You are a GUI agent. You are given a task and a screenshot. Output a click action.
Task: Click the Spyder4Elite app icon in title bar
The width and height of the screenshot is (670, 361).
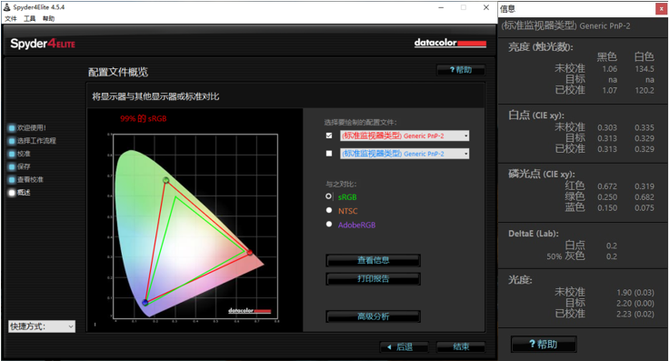tap(7, 7)
